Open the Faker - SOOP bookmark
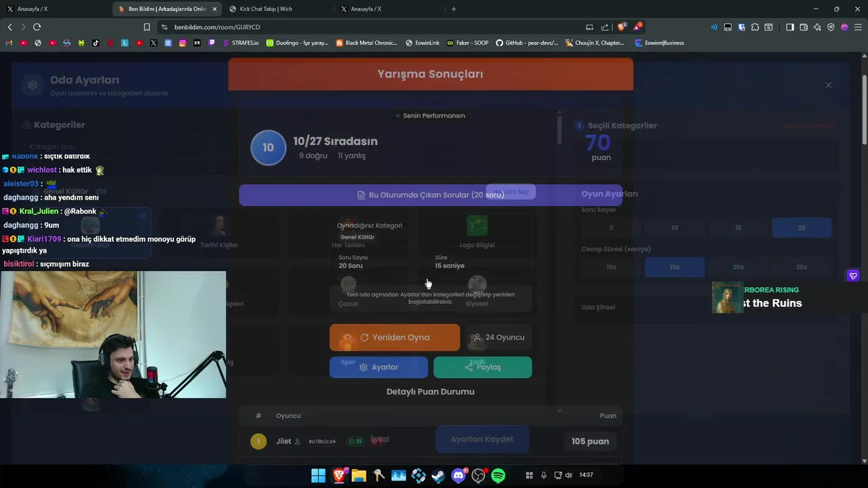 [x=468, y=43]
